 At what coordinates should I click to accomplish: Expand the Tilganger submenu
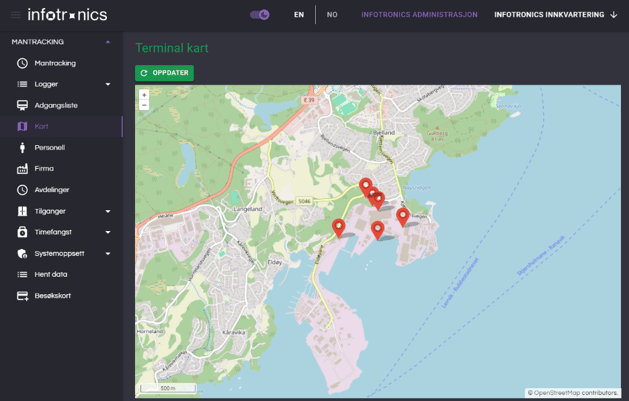108,211
